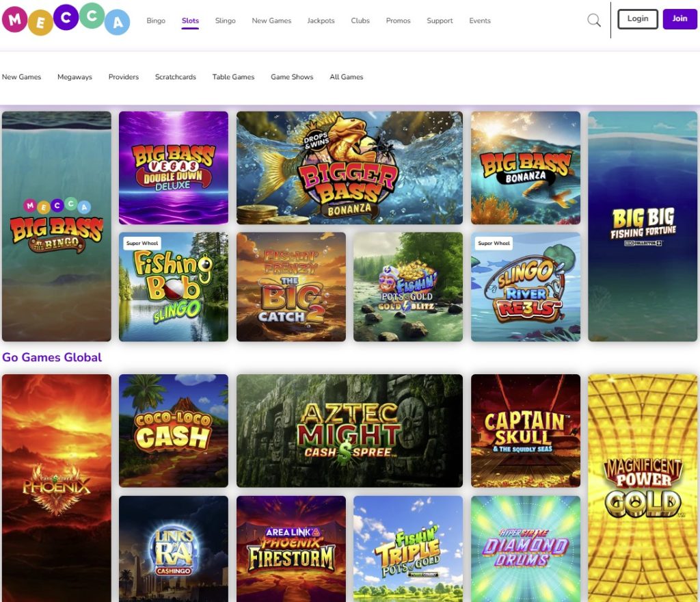Open the Game Shows tab
The height and width of the screenshot is (602, 700).
point(292,77)
